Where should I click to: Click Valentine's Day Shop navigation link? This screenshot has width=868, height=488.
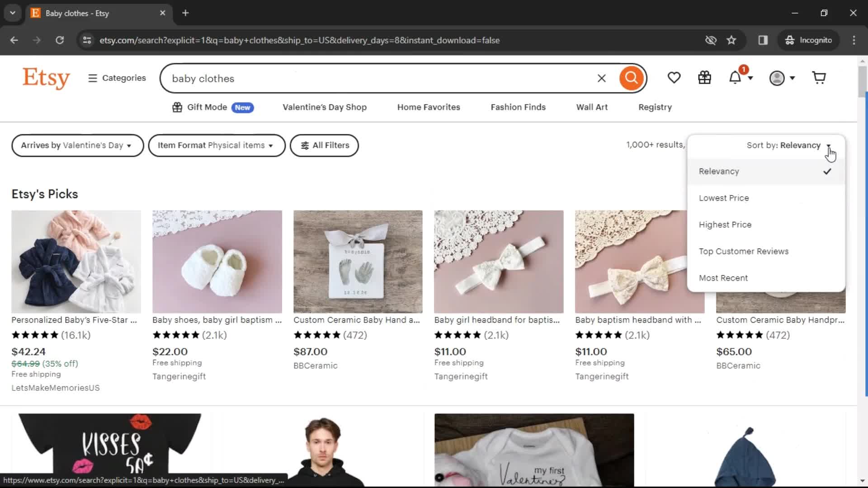(324, 107)
